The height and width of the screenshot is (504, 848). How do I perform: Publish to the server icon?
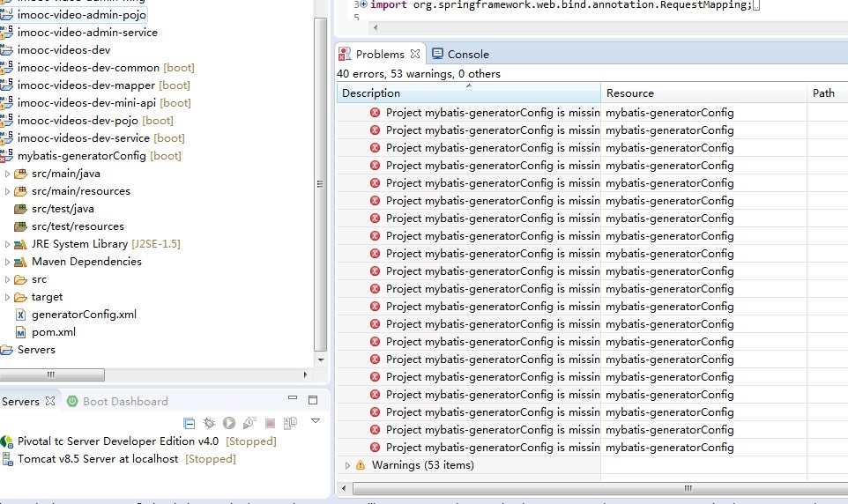(290, 423)
